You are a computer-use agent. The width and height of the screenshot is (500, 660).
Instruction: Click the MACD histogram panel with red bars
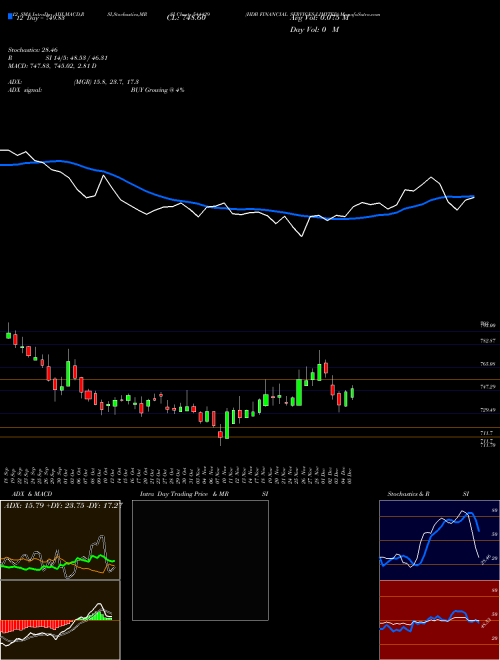point(60,620)
